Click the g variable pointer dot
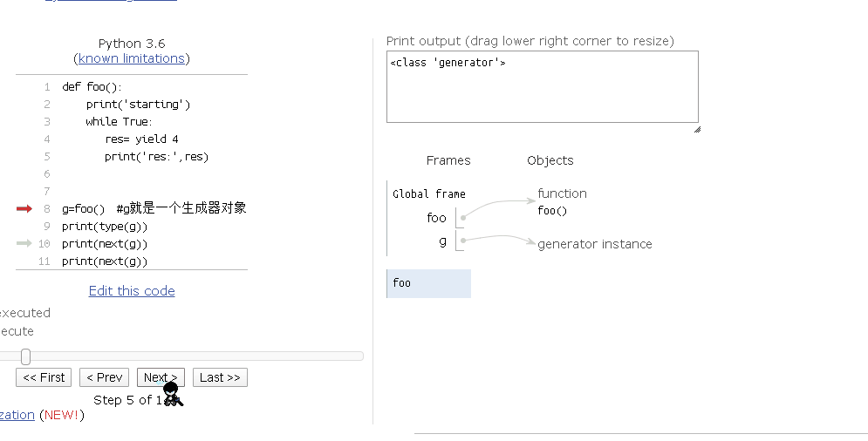 [x=463, y=241]
